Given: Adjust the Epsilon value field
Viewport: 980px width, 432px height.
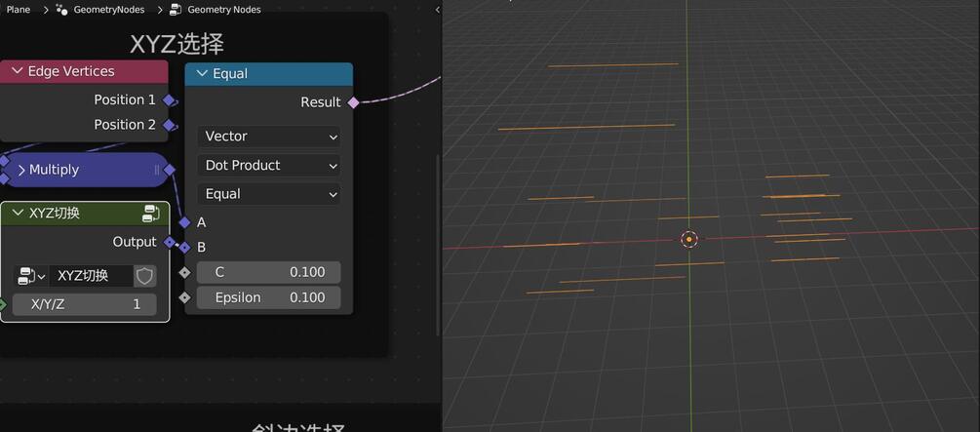Looking at the screenshot, I should [x=269, y=297].
